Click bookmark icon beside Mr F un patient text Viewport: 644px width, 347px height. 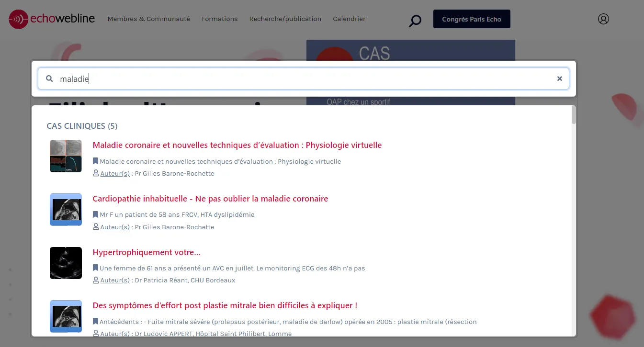coord(95,214)
